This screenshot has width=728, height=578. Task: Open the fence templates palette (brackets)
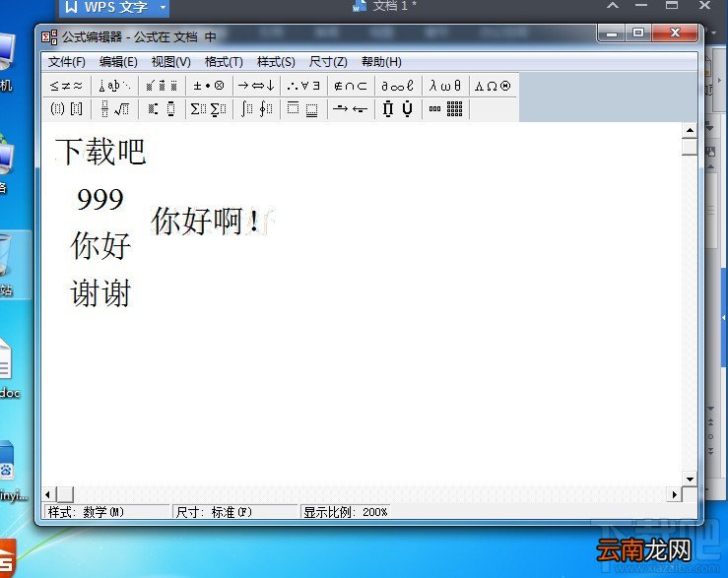pos(66,109)
